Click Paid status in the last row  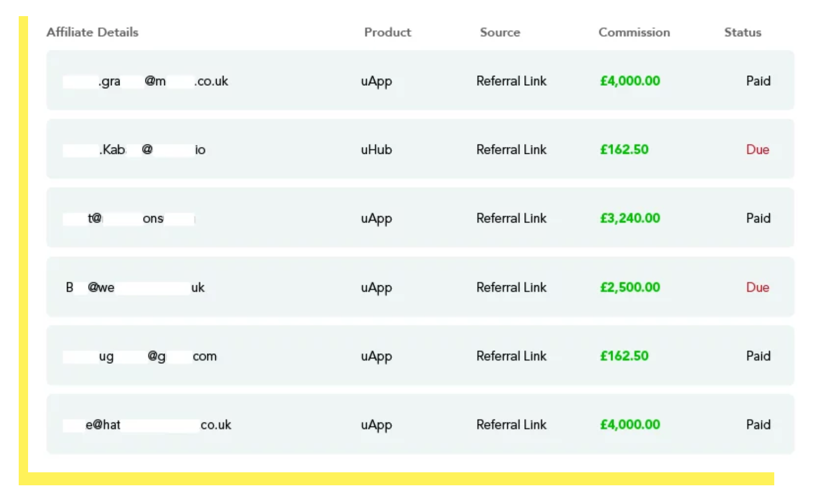(x=758, y=425)
